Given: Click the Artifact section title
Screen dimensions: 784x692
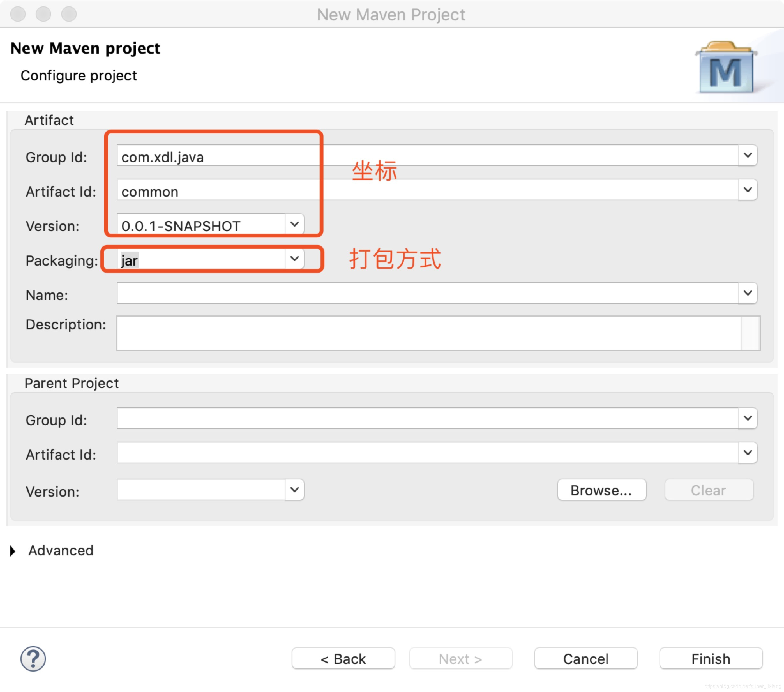Looking at the screenshot, I should (49, 120).
